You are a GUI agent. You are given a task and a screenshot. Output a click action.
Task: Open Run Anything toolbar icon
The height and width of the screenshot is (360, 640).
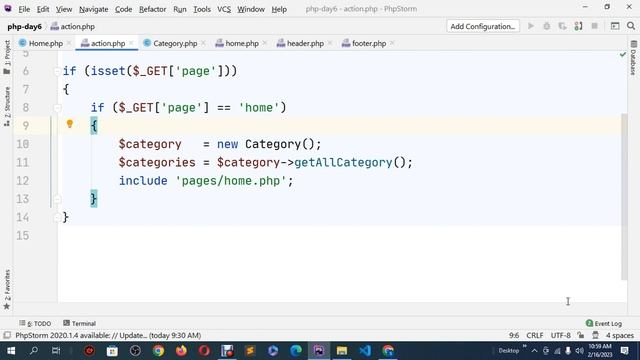(x=615, y=26)
